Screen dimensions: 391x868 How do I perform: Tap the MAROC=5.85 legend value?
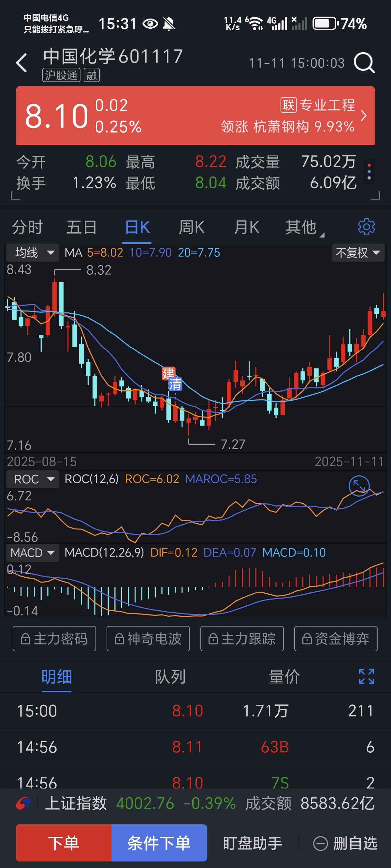click(221, 479)
